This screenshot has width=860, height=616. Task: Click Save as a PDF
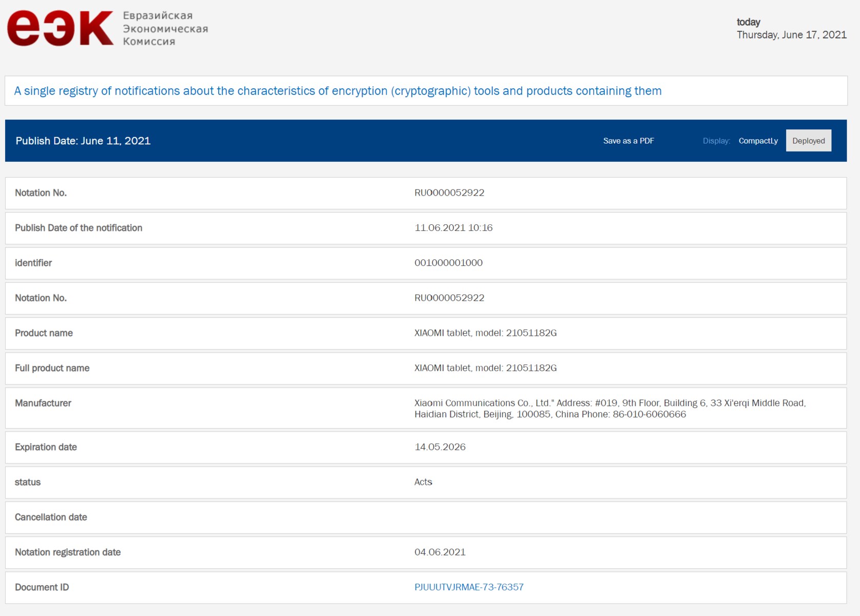coord(628,141)
